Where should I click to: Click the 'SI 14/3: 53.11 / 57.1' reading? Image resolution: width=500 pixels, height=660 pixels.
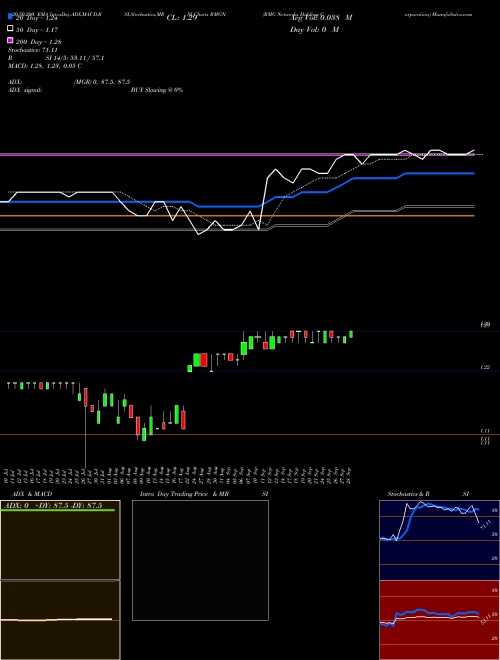click(75, 58)
